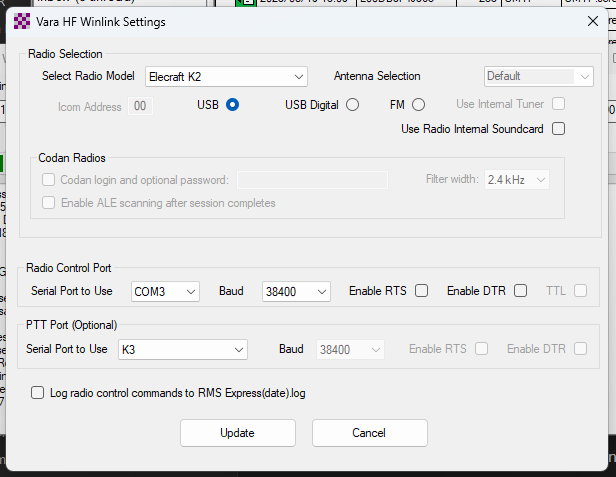Screen dimensions: 616x477
Task: Open the Radio Control Baud rate dropdown
Action: (x=296, y=291)
